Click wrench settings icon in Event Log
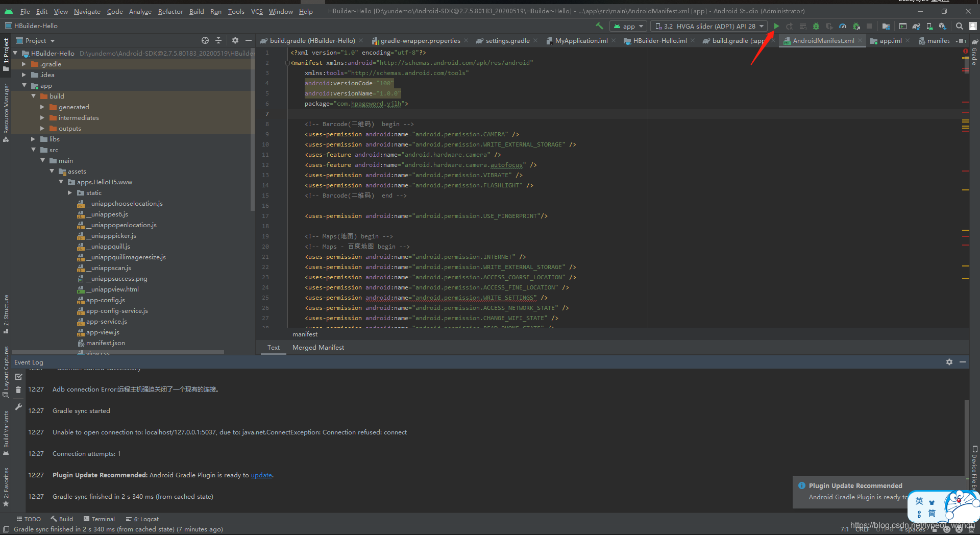The height and width of the screenshot is (535, 980). click(19, 407)
